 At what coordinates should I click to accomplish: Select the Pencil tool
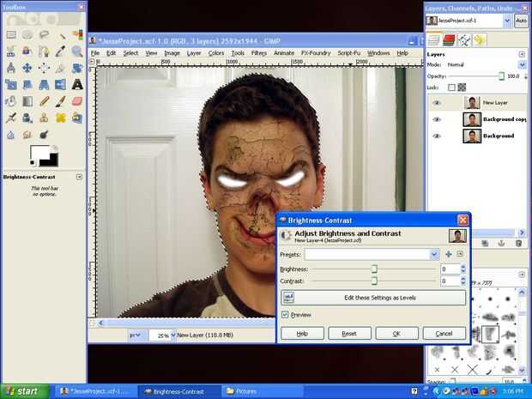pos(44,101)
